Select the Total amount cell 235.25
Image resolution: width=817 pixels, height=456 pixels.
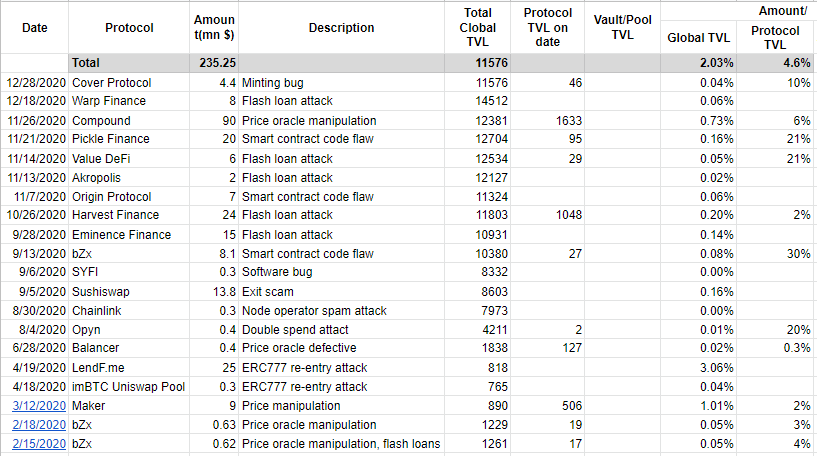(214, 63)
